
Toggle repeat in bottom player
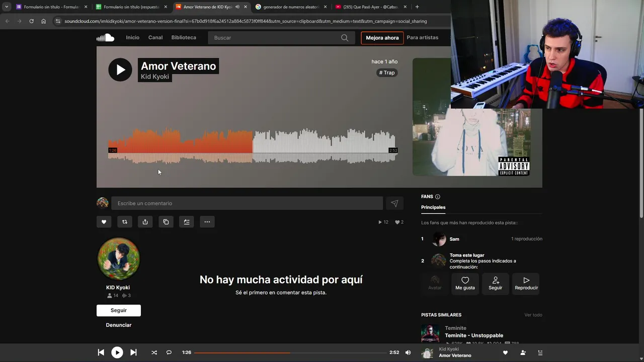click(169, 352)
